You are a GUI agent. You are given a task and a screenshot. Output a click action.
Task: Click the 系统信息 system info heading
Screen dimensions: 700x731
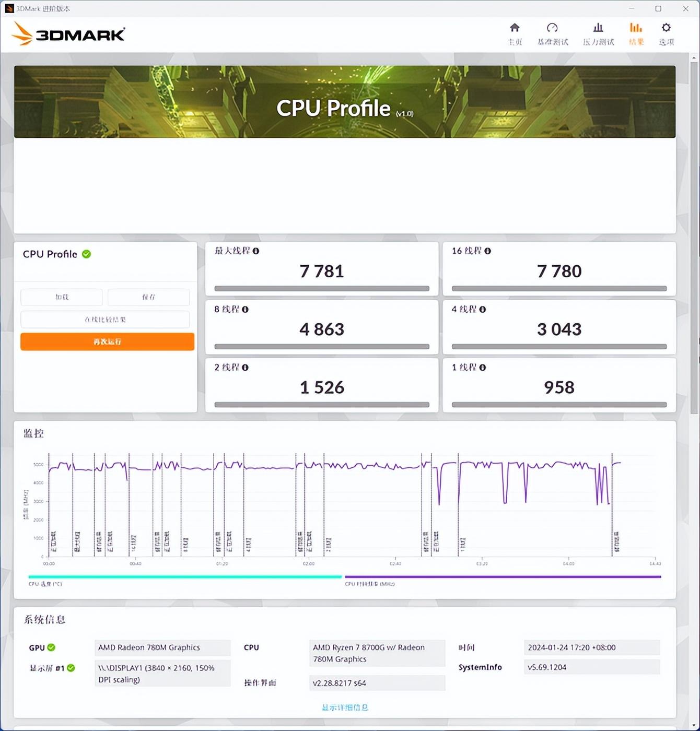pos(44,620)
